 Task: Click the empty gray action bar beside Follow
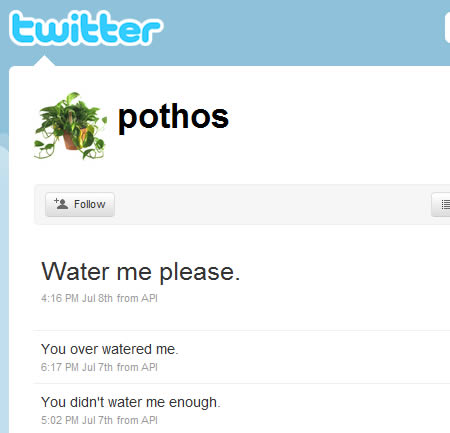point(273,204)
